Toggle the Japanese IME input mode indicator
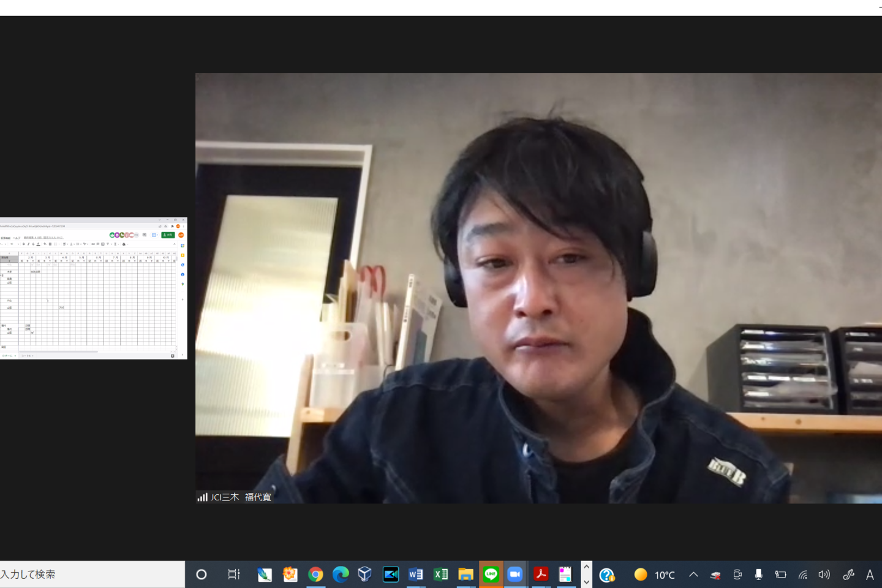 tap(870, 575)
